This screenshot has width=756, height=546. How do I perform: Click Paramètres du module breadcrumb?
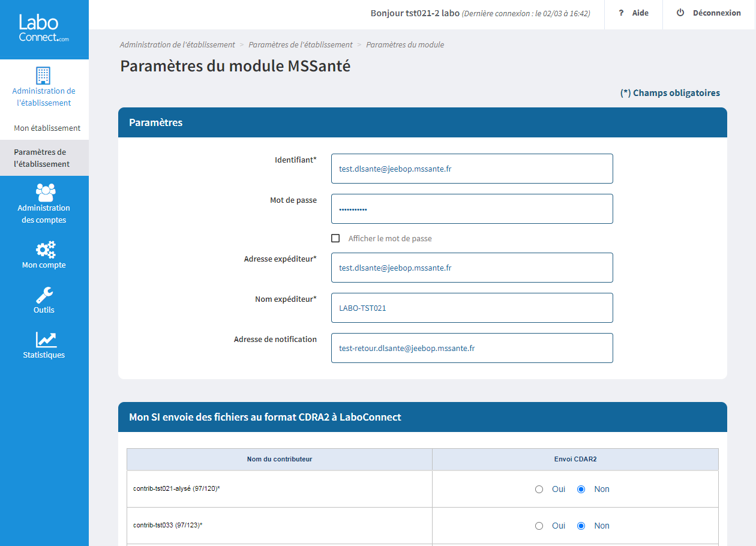(405, 44)
